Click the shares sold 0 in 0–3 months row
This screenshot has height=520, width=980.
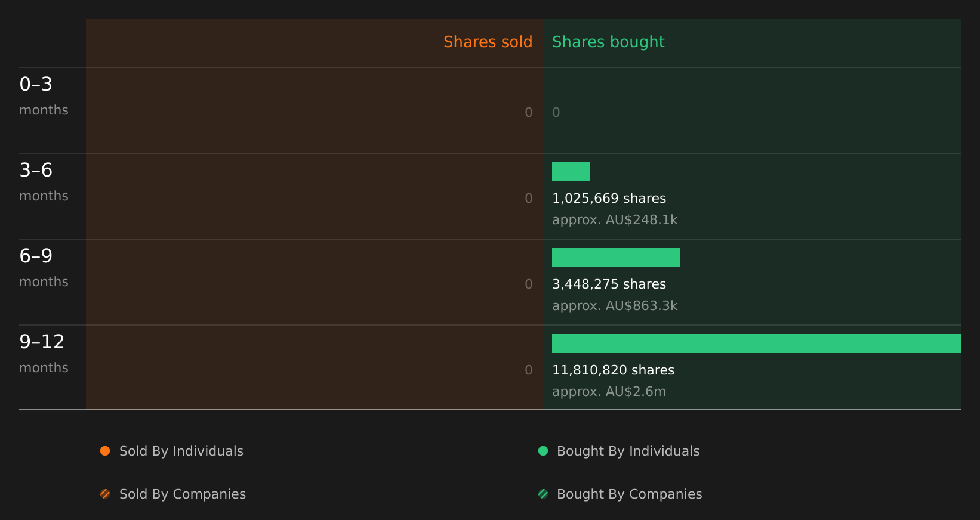pos(529,113)
